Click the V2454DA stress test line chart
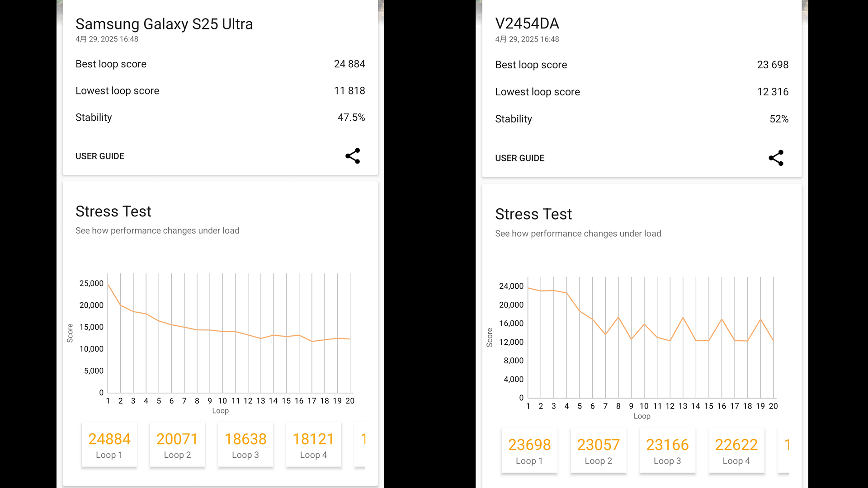 click(x=651, y=338)
